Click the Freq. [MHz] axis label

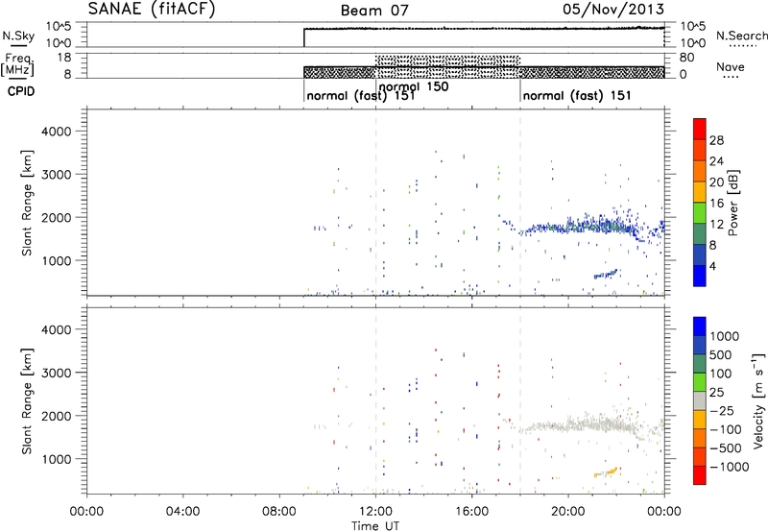coord(19,64)
